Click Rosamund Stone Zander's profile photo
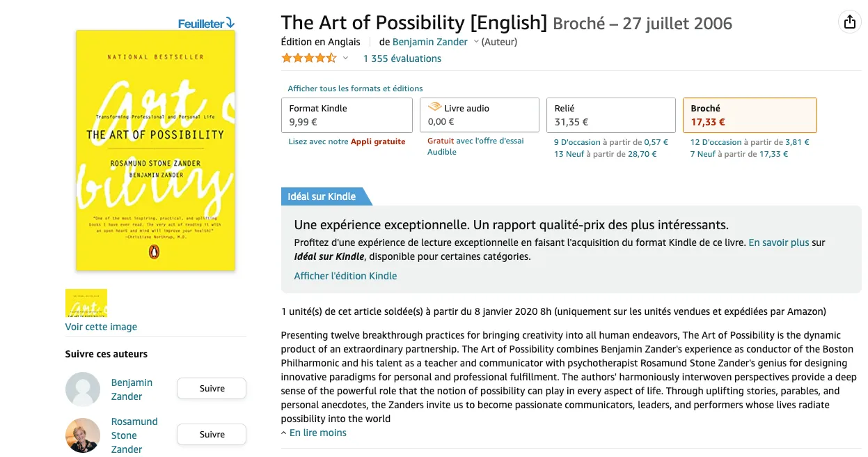The height and width of the screenshot is (457, 868). click(83, 435)
